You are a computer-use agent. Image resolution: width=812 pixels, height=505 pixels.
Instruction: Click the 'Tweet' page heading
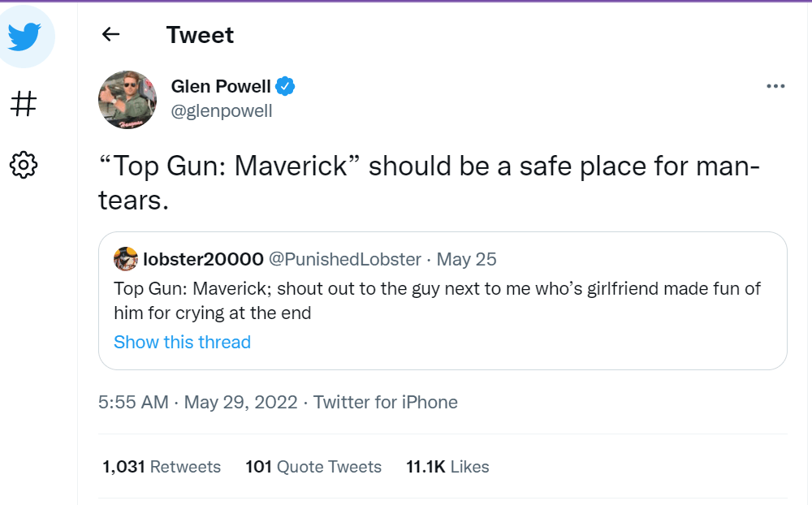click(x=200, y=35)
